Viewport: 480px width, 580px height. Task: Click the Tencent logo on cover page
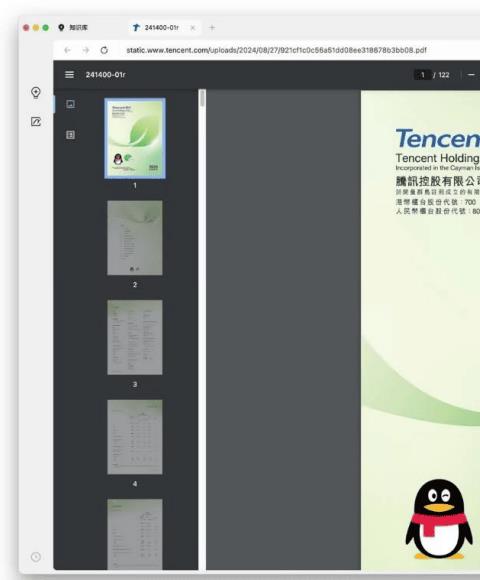[438, 138]
